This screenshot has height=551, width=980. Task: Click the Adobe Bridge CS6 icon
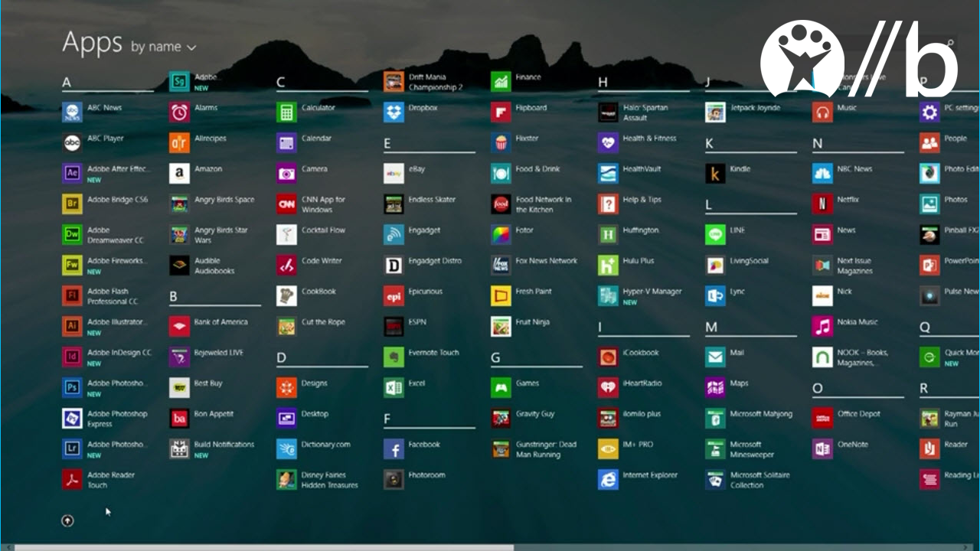[x=72, y=204]
